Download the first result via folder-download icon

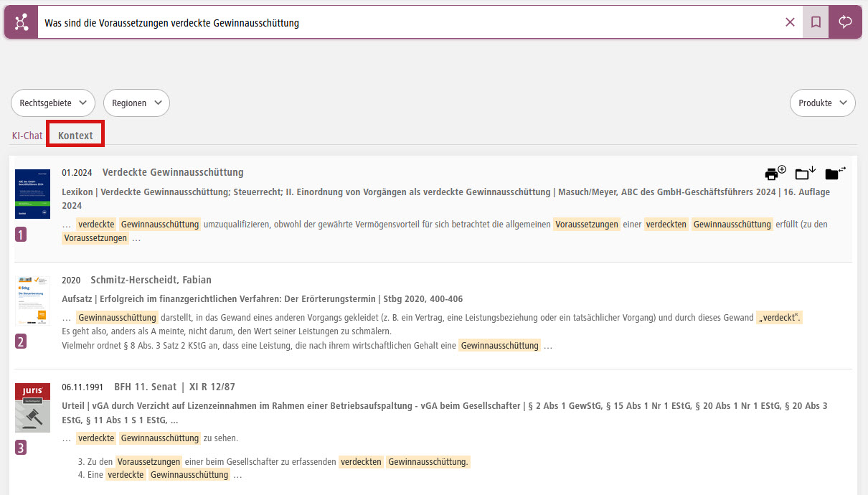point(803,172)
